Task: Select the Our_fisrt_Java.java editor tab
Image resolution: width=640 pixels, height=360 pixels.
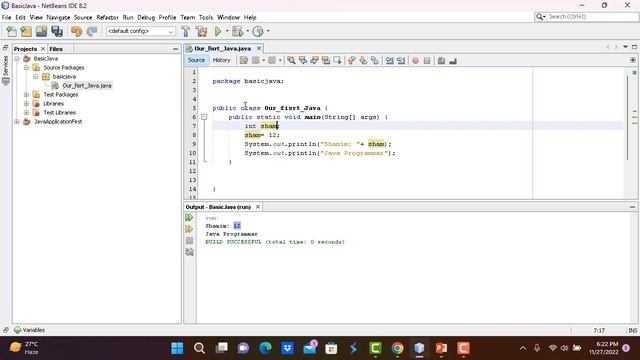Action: [223, 49]
